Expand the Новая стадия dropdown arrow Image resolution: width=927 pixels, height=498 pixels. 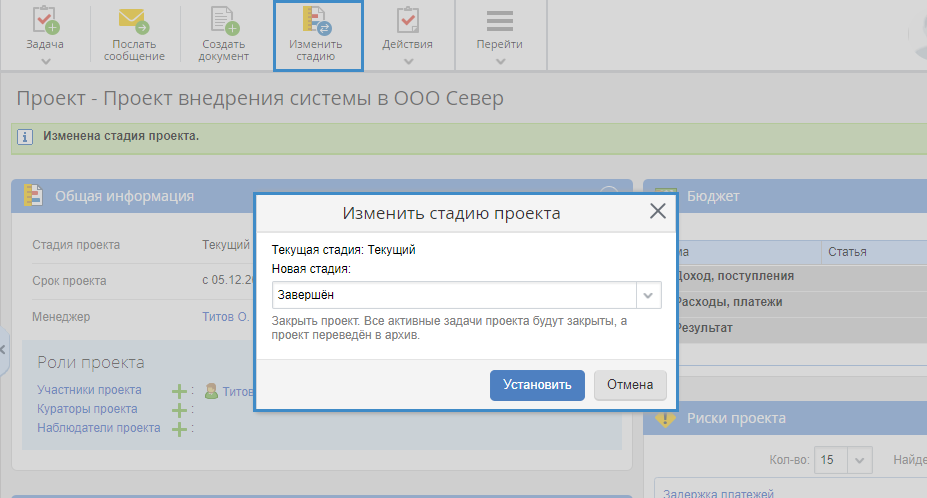[x=649, y=296]
